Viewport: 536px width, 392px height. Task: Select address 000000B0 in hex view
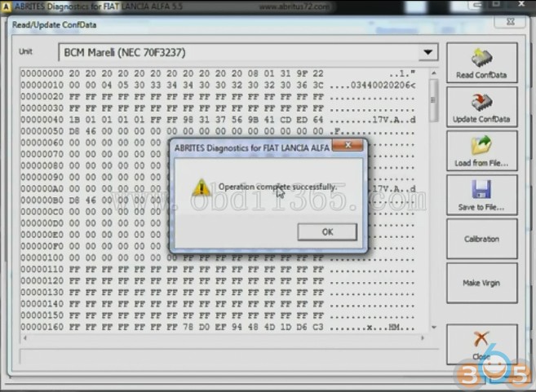(x=42, y=200)
